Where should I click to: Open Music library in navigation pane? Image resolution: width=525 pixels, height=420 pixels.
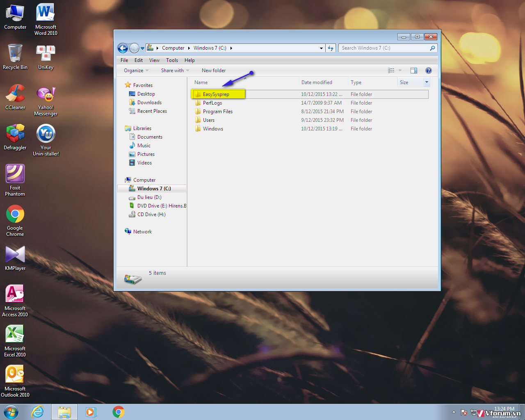click(x=140, y=146)
